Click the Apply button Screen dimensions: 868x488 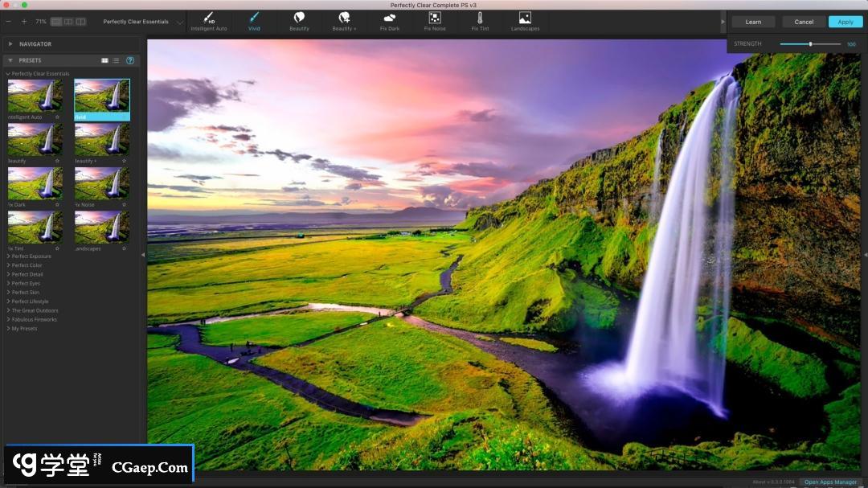coord(845,22)
